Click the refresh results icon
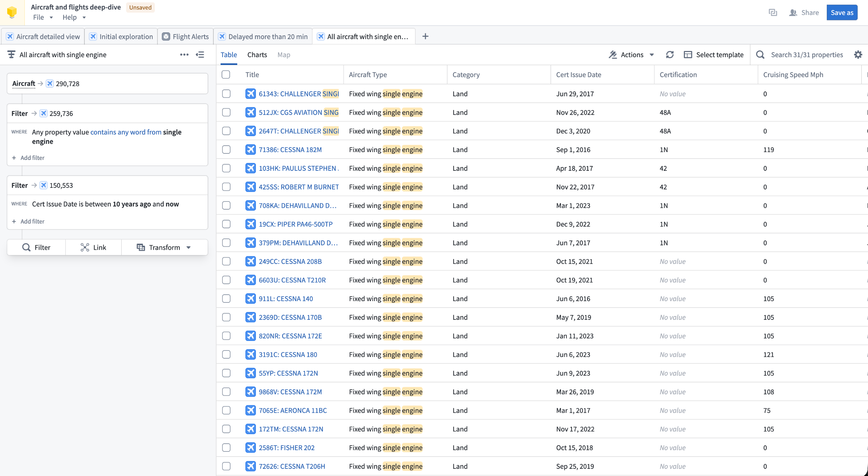 click(x=670, y=55)
